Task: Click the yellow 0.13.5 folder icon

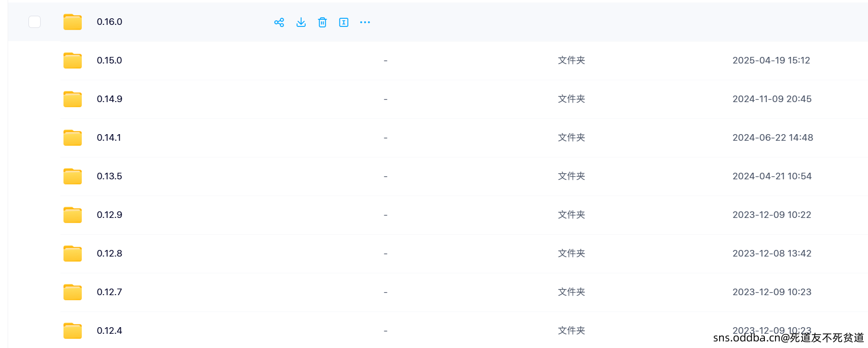Action: [x=73, y=176]
